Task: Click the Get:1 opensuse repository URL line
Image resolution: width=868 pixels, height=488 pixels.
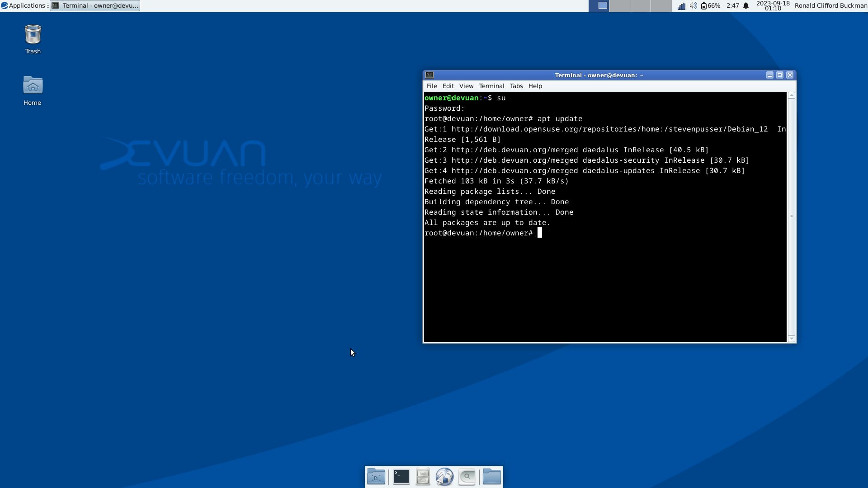Action: click(x=605, y=129)
